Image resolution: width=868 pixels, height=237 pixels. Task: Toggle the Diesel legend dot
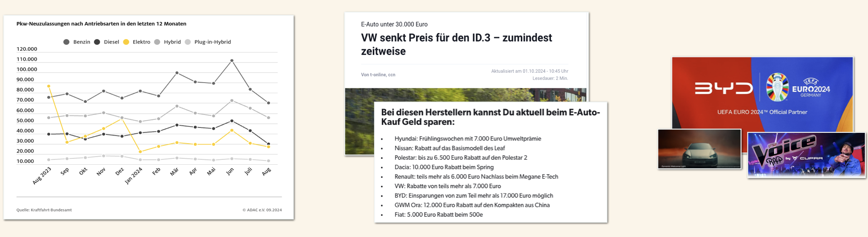click(x=97, y=42)
